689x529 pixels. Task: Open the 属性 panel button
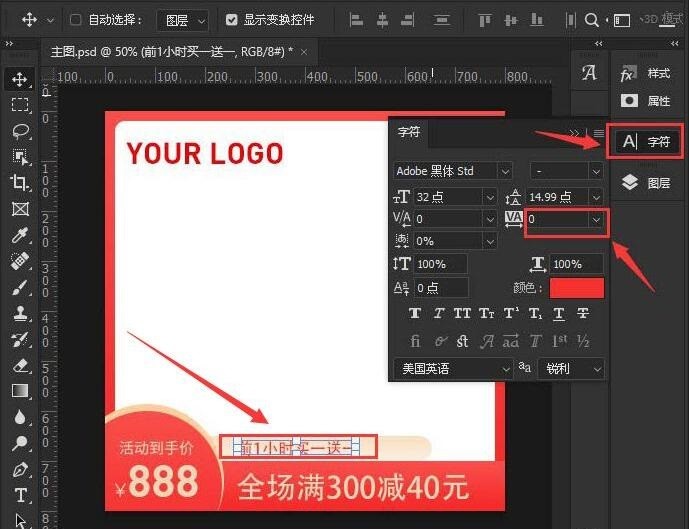point(647,101)
